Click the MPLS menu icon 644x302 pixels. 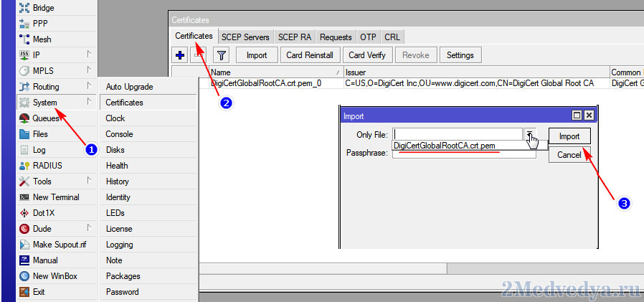point(24,71)
